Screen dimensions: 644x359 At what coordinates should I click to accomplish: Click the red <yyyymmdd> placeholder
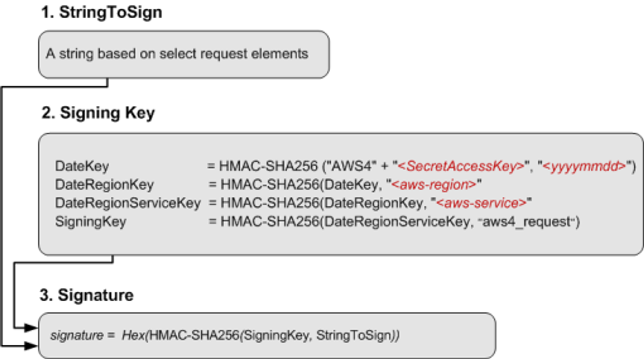coord(584,166)
